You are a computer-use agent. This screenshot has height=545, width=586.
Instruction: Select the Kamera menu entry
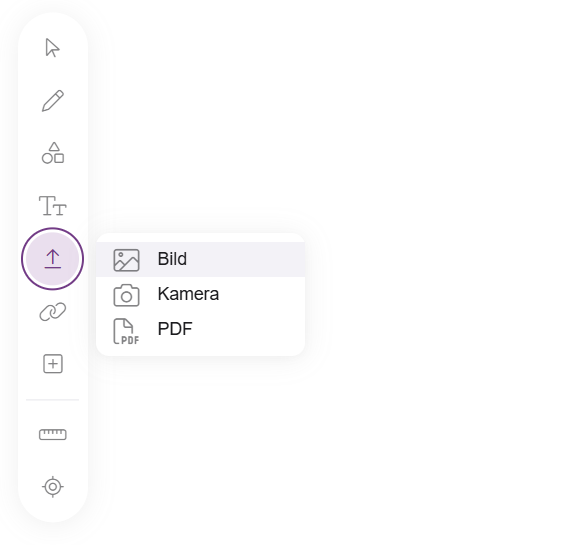pyautogui.click(x=200, y=294)
